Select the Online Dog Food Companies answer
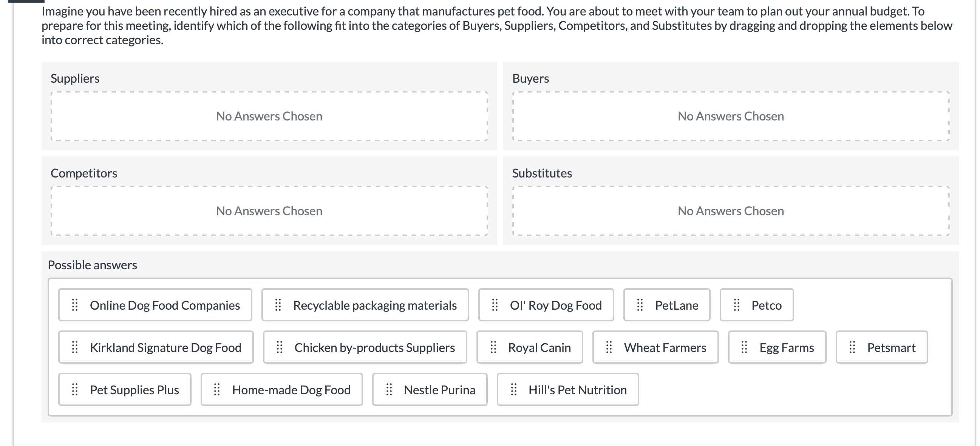 tap(164, 305)
